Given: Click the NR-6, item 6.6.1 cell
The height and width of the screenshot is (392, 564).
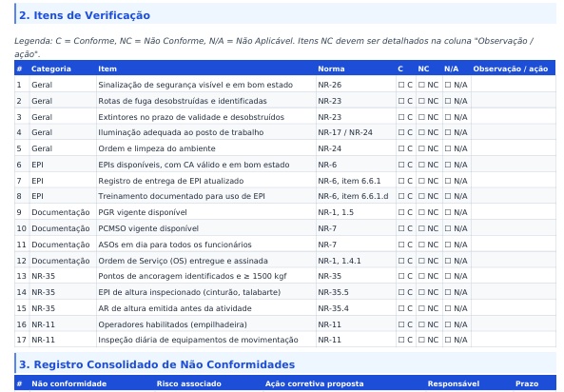Looking at the screenshot, I should click(356, 181).
